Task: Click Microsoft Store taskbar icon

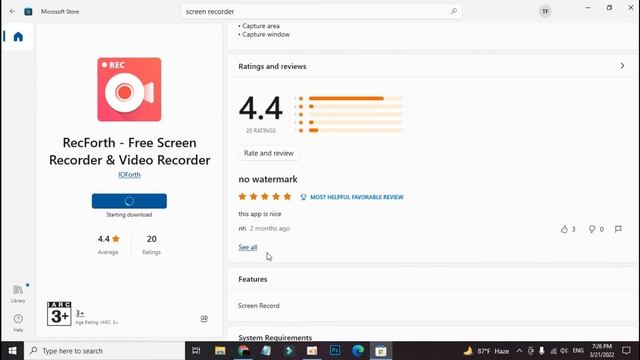Action: (x=381, y=351)
